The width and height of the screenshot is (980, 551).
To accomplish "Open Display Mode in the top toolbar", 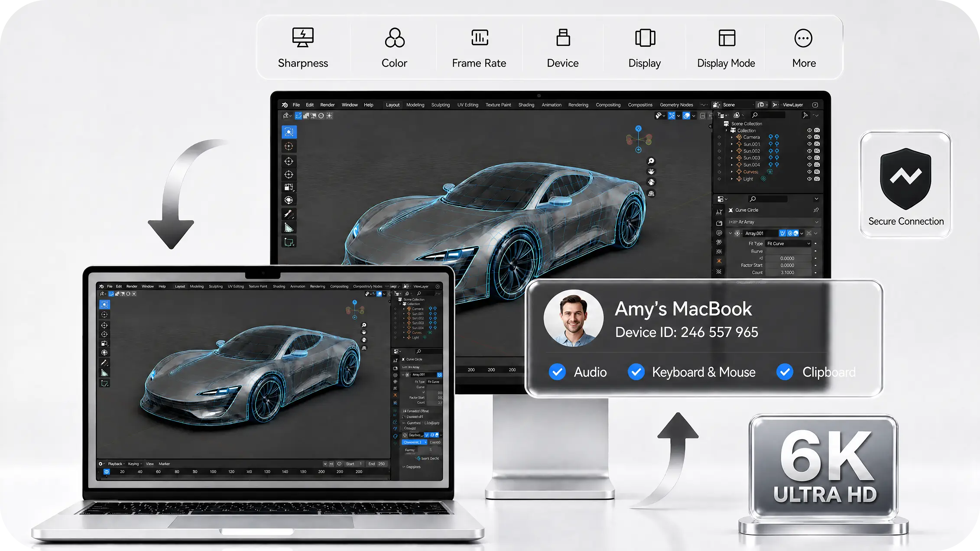I will (726, 48).
